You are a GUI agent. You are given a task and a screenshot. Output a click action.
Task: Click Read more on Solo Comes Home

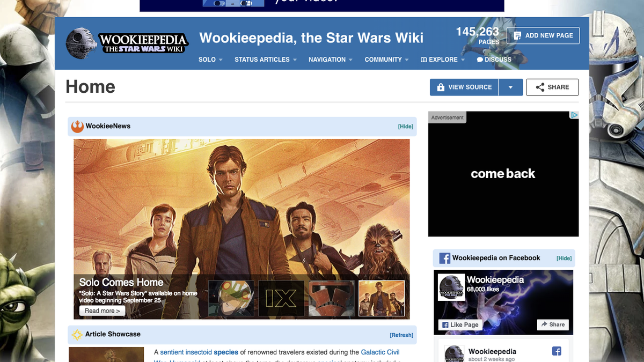click(x=103, y=311)
